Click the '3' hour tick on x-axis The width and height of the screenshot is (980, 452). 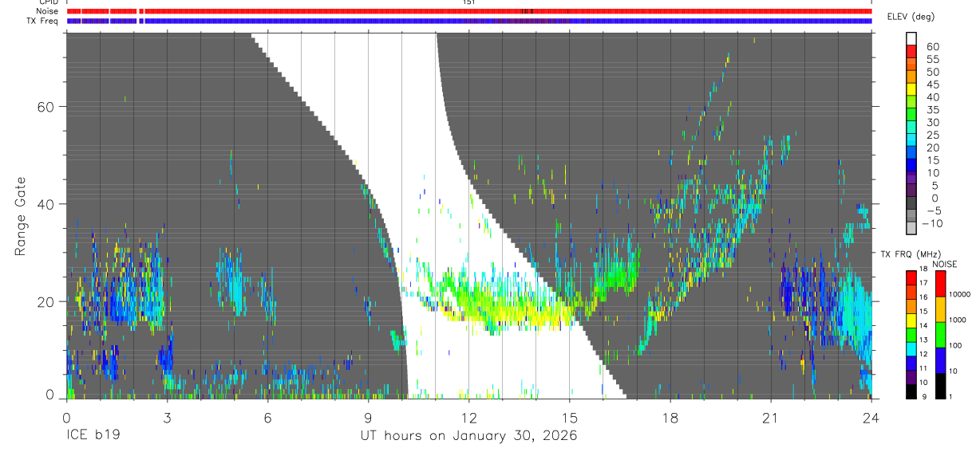pos(167,417)
